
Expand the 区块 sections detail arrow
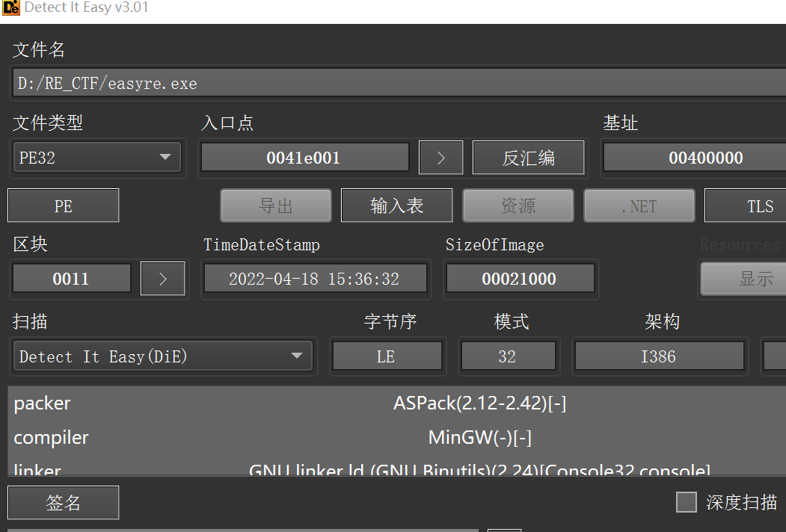click(162, 277)
